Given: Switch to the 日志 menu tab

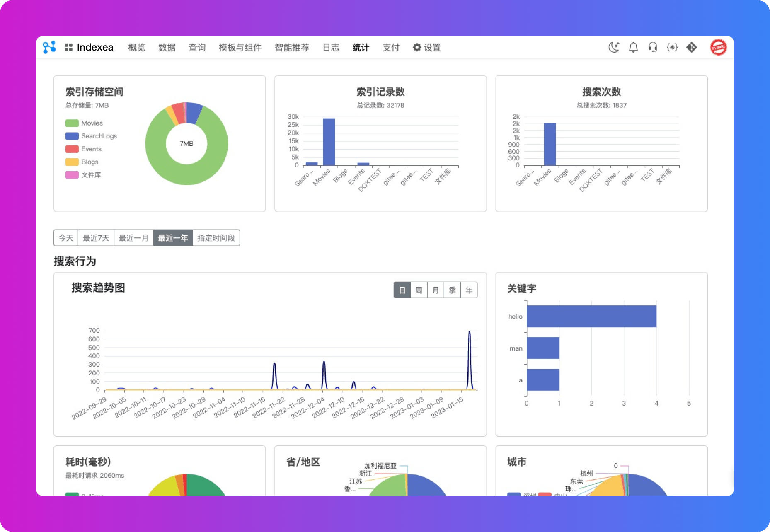Looking at the screenshot, I should click(331, 47).
